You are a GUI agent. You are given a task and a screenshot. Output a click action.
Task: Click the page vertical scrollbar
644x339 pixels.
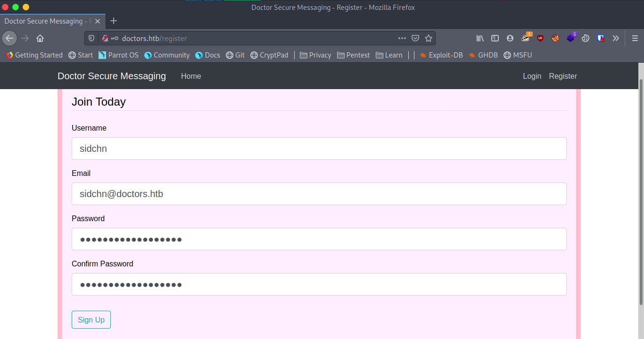[x=640, y=189]
